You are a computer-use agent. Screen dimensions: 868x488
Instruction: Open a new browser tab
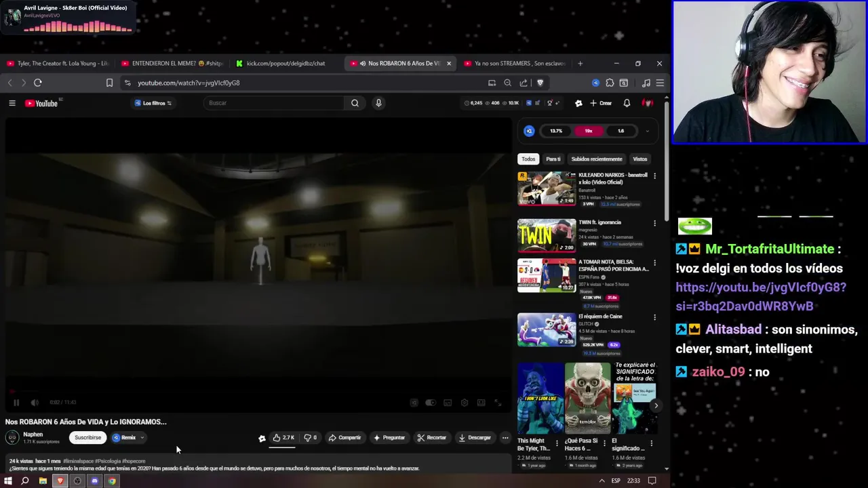tap(580, 64)
